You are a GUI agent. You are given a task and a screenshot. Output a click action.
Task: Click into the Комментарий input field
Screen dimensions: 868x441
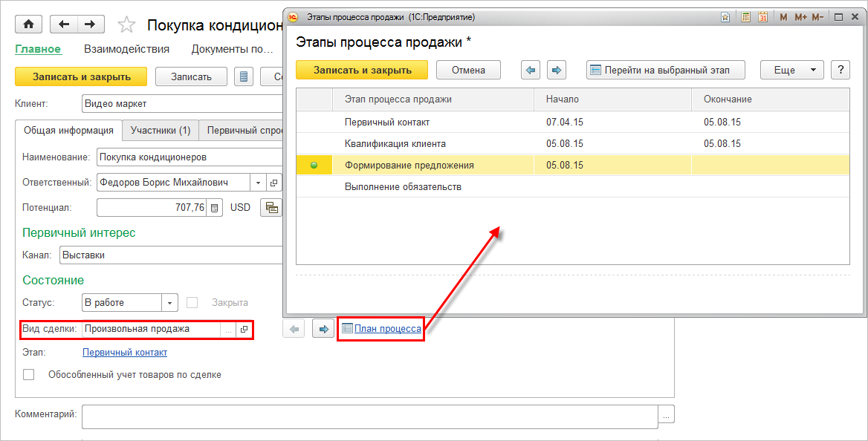click(x=369, y=416)
